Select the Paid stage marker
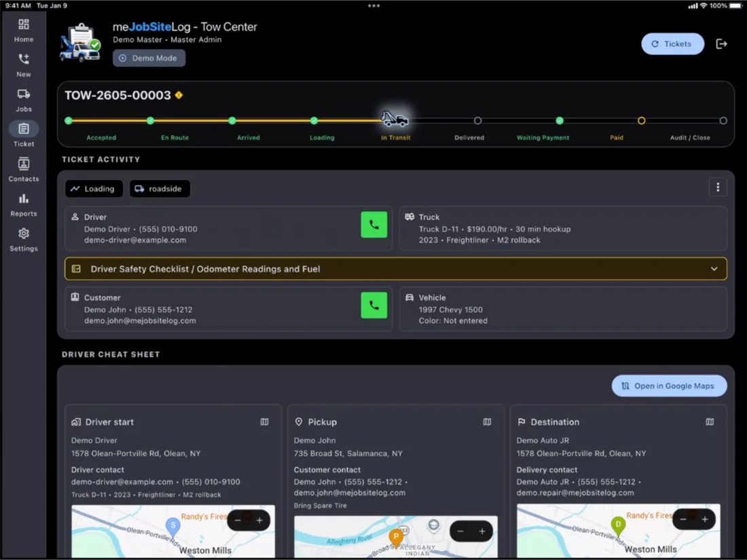The image size is (747, 560). coord(642,121)
